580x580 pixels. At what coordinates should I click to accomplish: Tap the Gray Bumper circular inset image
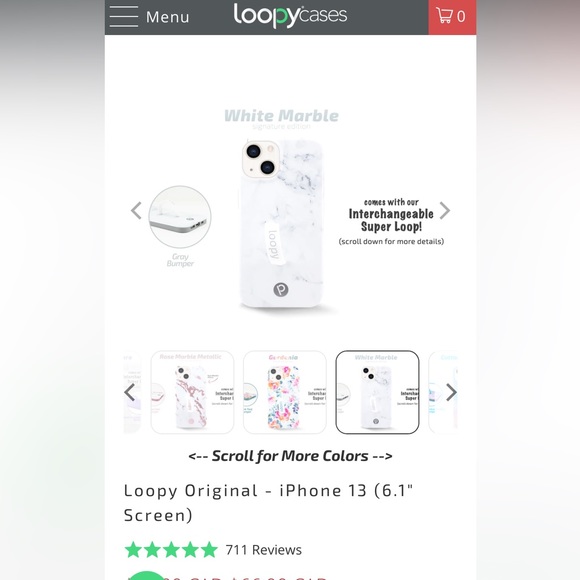(x=180, y=217)
